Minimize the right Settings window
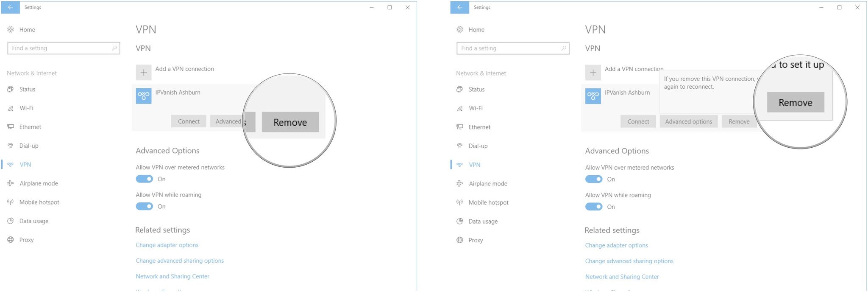Viewport: 868px width, 292px height. coord(821,7)
